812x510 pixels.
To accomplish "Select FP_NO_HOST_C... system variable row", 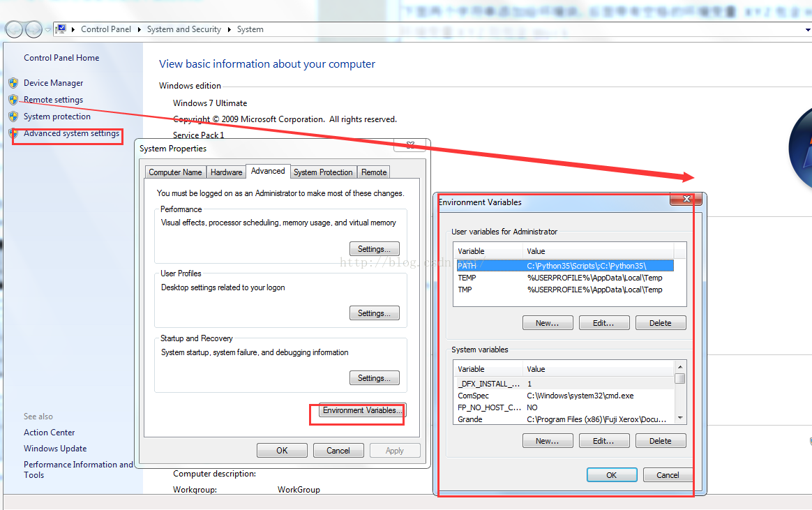I will coord(565,407).
